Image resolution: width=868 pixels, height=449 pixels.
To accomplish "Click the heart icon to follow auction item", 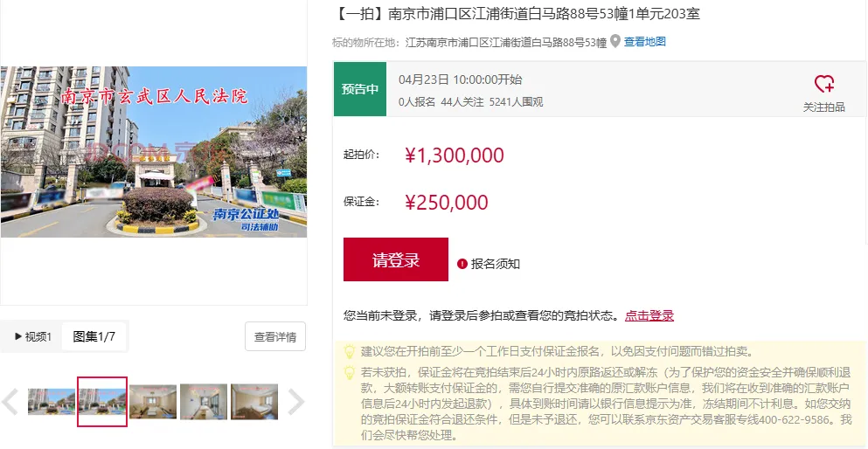I will [x=823, y=84].
